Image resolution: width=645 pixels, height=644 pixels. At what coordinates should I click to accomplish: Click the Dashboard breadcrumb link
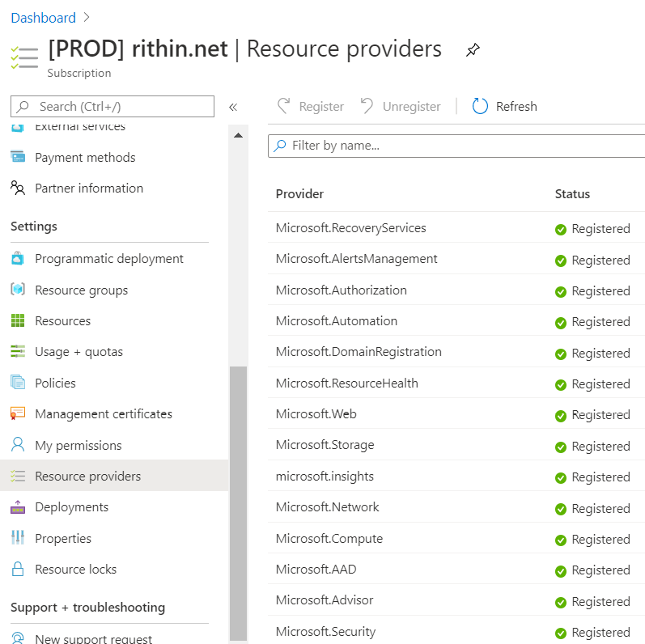pos(43,18)
